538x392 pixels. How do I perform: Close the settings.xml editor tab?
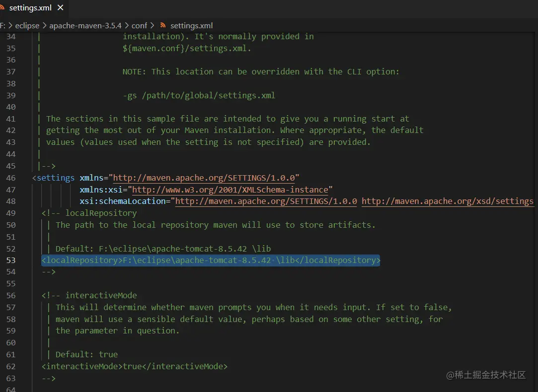pos(61,8)
